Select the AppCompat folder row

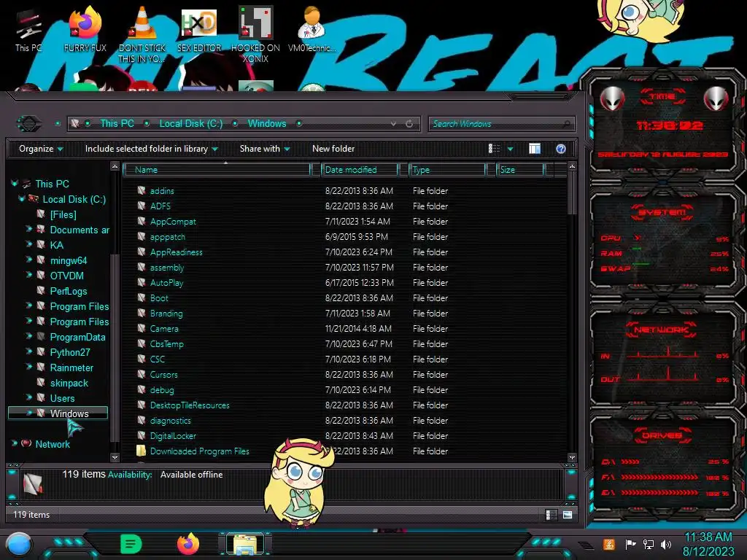click(x=344, y=222)
